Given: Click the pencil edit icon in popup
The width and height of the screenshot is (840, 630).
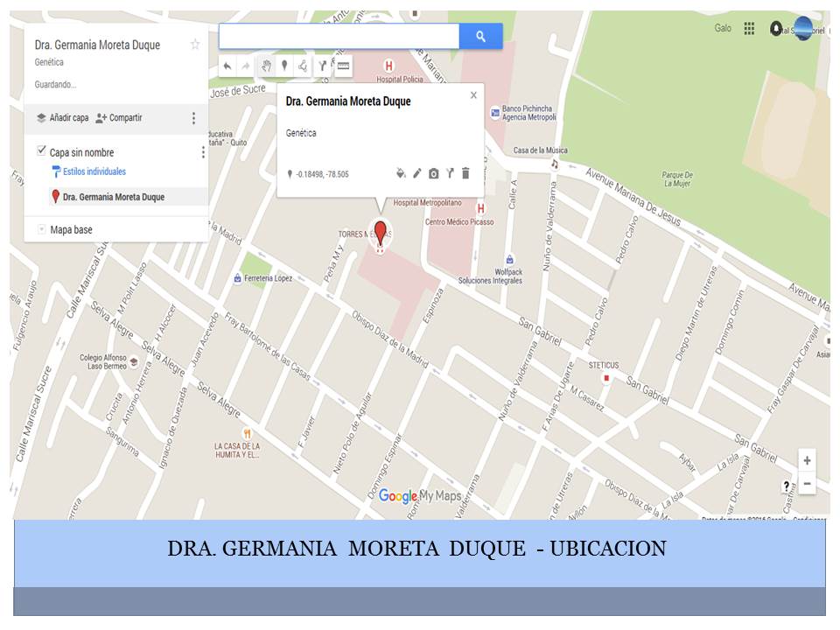Looking at the screenshot, I should point(417,173).
